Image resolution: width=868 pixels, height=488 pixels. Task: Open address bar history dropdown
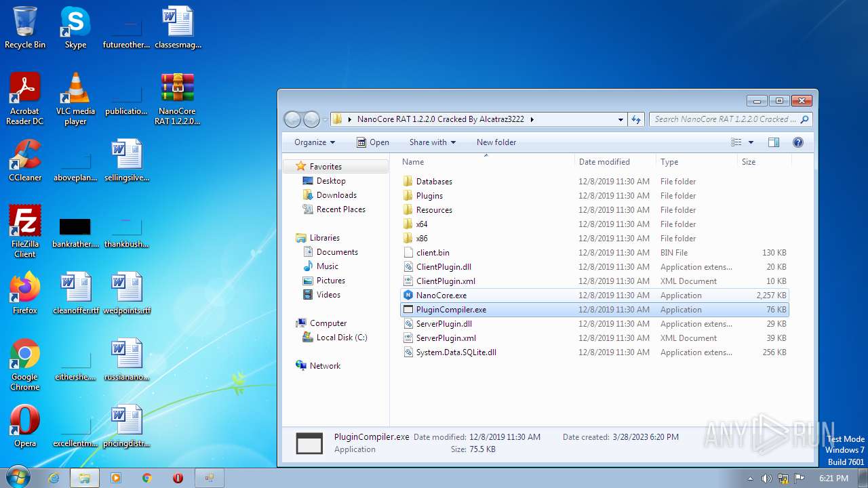[x=620, y=119]
